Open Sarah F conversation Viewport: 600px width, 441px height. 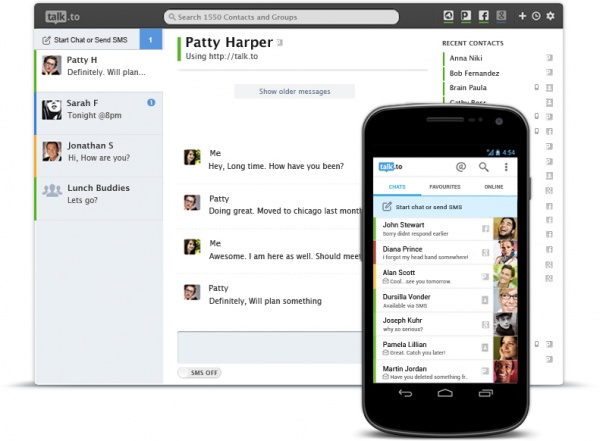pos(99,113)
